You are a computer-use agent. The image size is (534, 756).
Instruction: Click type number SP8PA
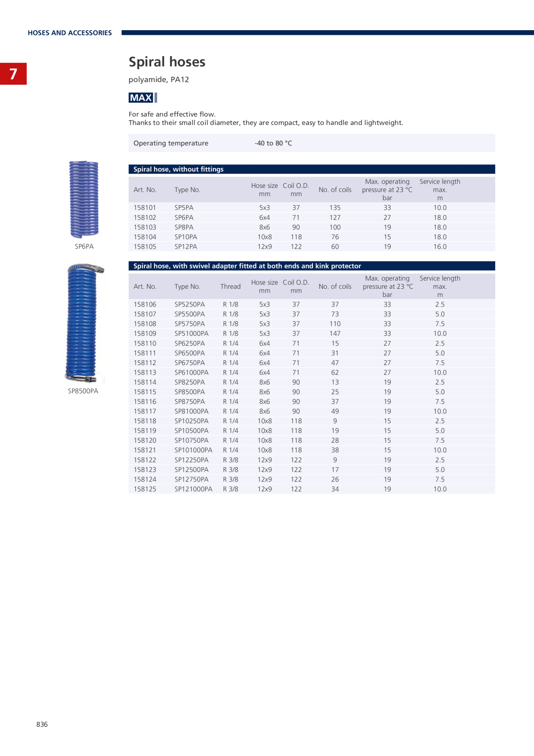(184, 227)
